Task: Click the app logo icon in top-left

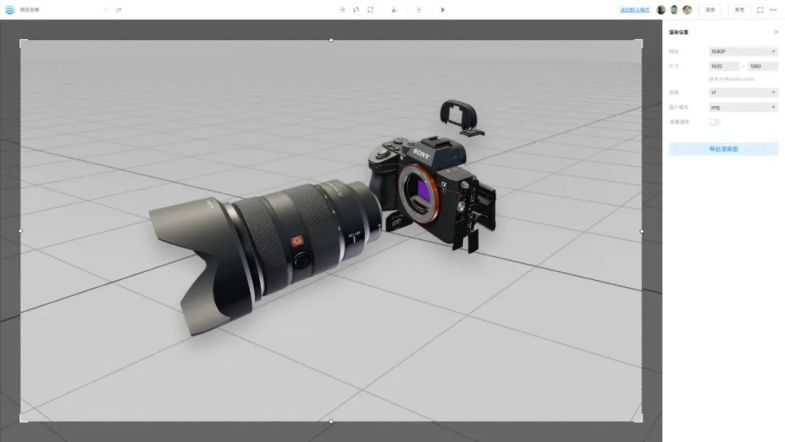Action: point(10,10)
